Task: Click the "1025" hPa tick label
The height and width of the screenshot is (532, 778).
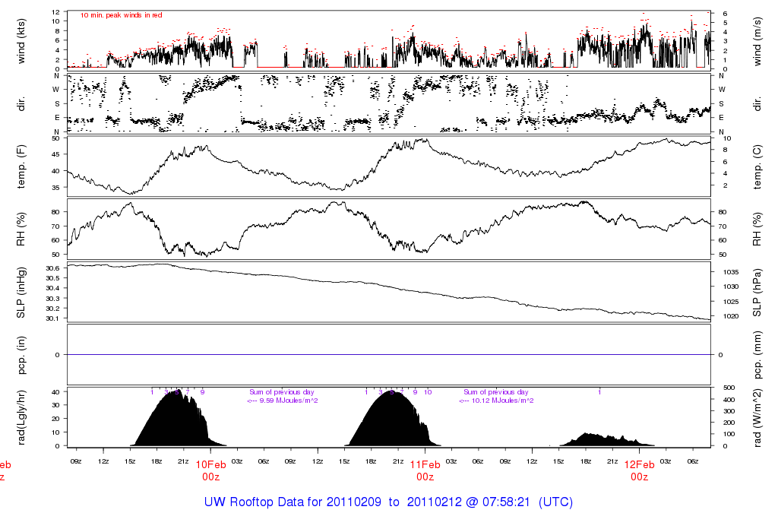Action: pos(731,302)
